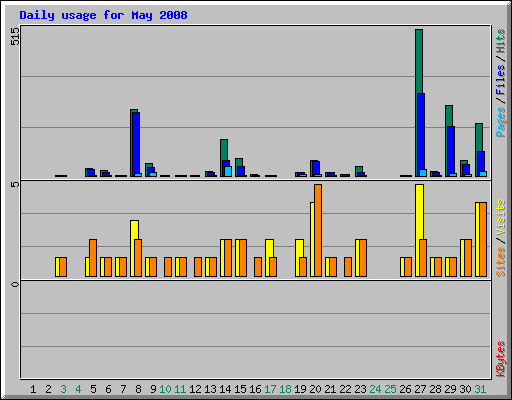
Task: Click green day label 24 on the x-axis
Action: 375,389
